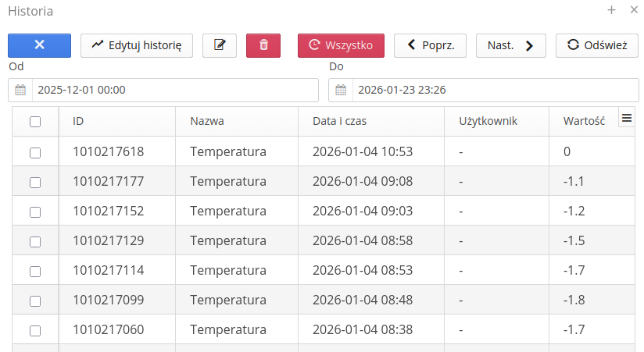Go to previous page with Poprz.
The image size is (644, 352).
(x=430, y=45)
